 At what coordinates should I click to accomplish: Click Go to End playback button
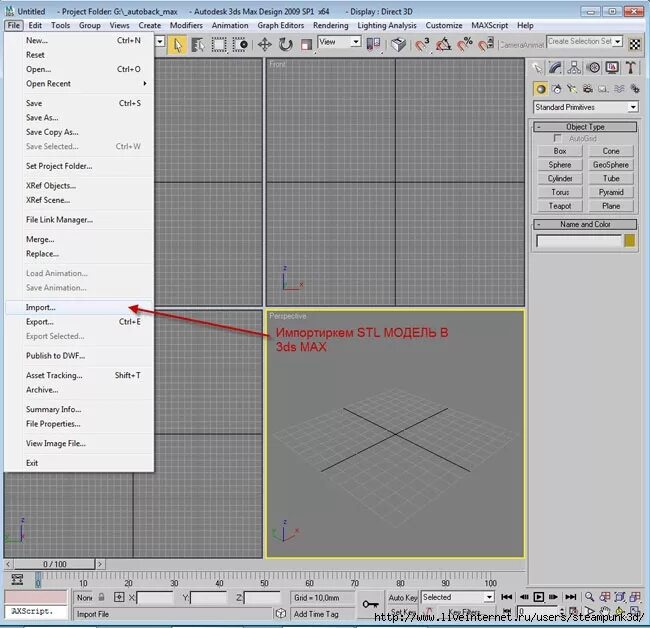point(571,597)
